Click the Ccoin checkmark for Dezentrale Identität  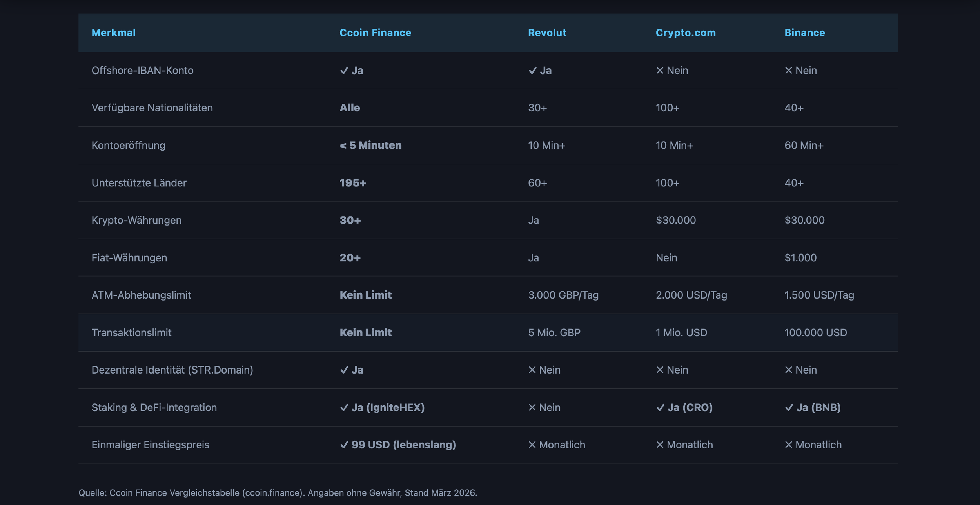(344, 370)
